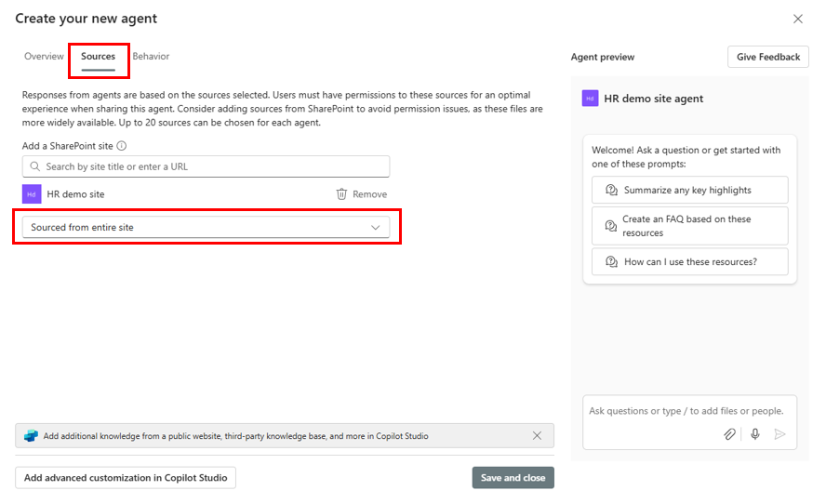Click the HR demo site purple icon
The width and height of the screenshot is (826, 504).
(x=32, y=194)
